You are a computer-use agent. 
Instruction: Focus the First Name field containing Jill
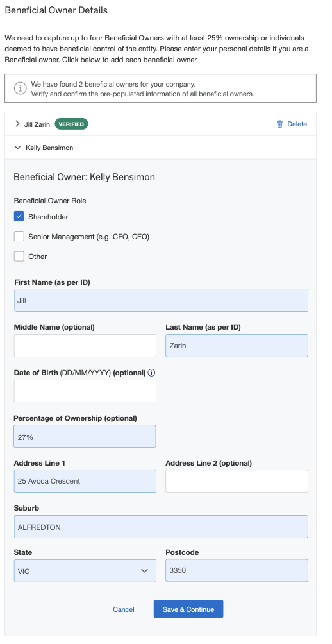point(161,300)
